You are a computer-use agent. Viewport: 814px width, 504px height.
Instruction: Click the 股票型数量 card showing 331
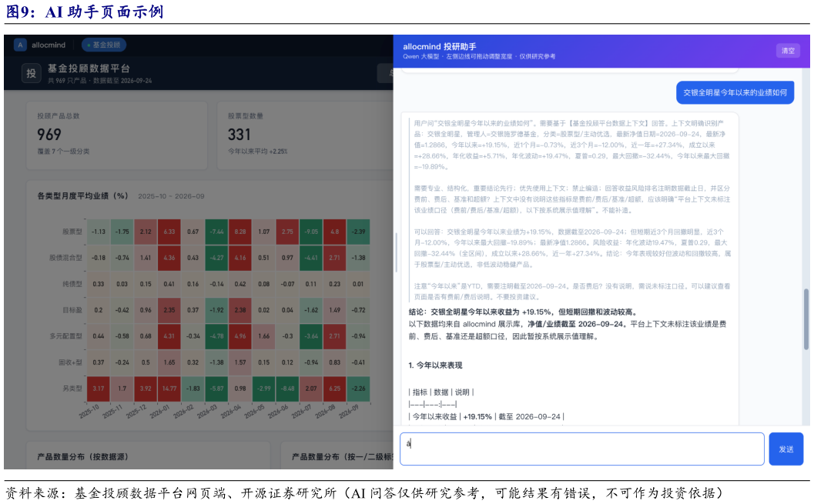click(305, 135)
